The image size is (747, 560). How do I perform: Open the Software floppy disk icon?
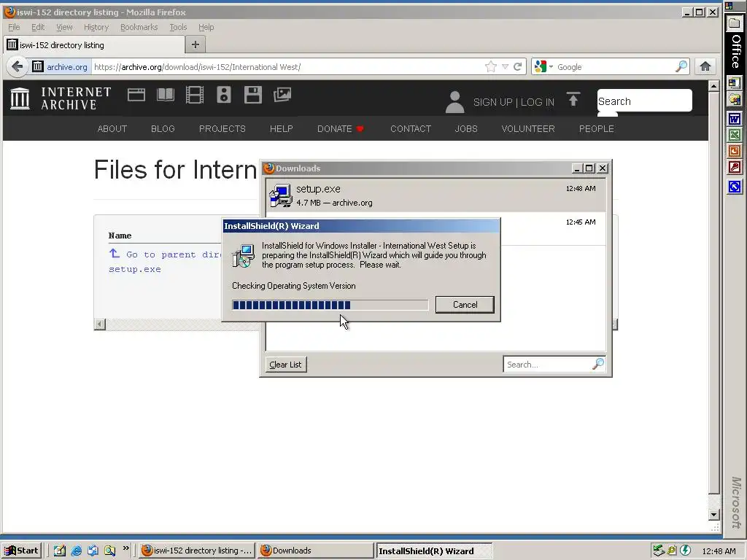coord(253,95)
